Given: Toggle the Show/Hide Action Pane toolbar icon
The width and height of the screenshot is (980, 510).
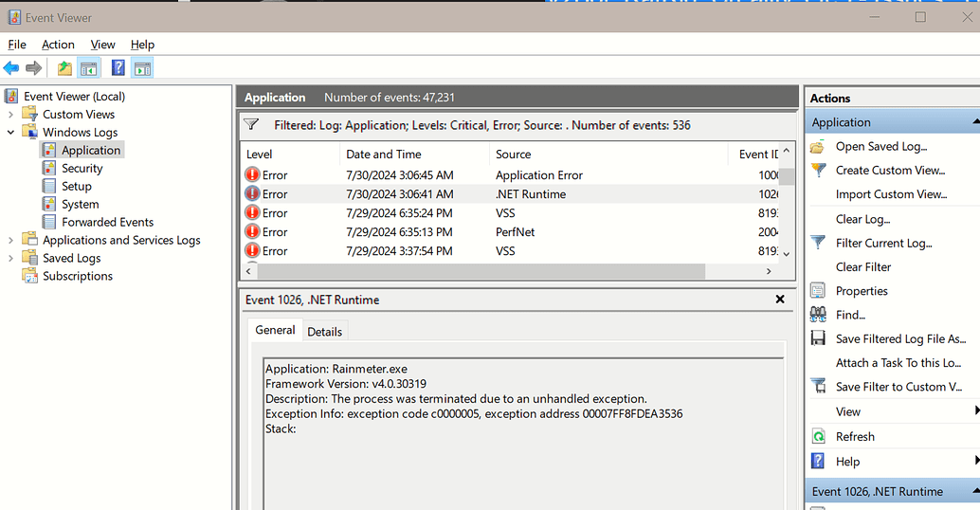Looking at the screenshot, I should [x=142, y=68].
